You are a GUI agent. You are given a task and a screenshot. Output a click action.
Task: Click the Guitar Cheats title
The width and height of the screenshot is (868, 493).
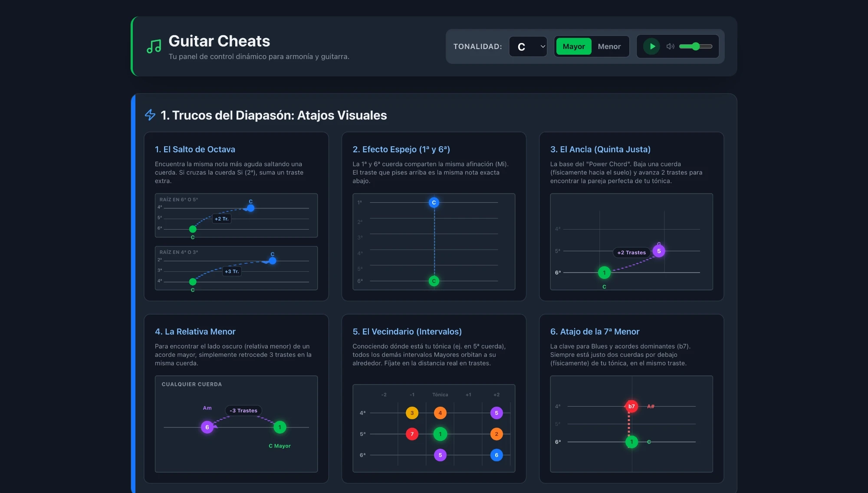coord(219,41)
